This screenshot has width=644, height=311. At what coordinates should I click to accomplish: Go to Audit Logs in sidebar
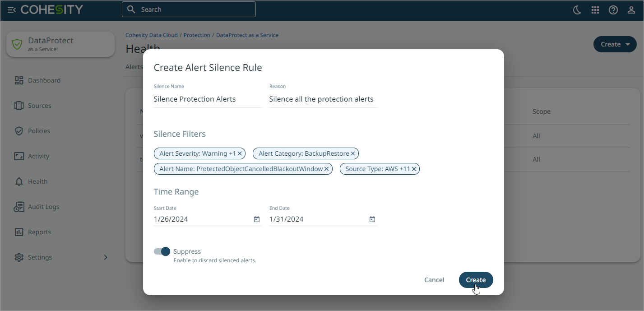43,207
